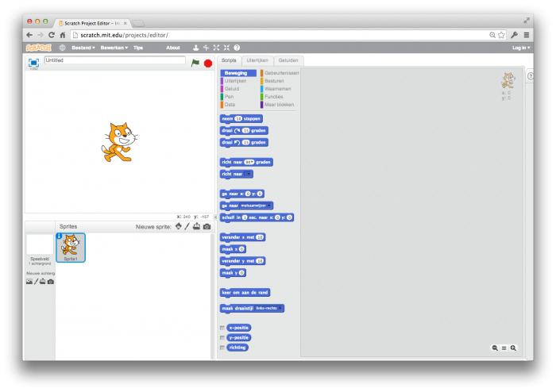Viewport: 556px width, 392px height.
Task: Reset scripts area zoom
Action: (504, 348)
